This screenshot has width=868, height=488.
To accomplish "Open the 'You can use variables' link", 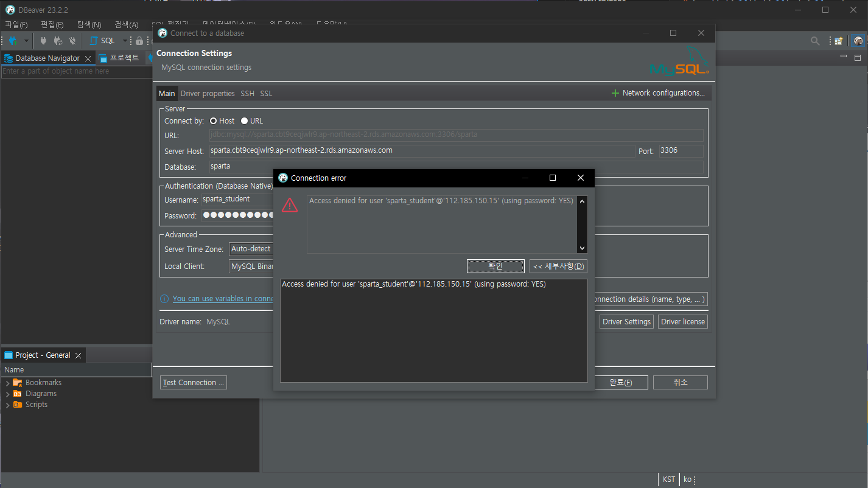I will 223,299.
